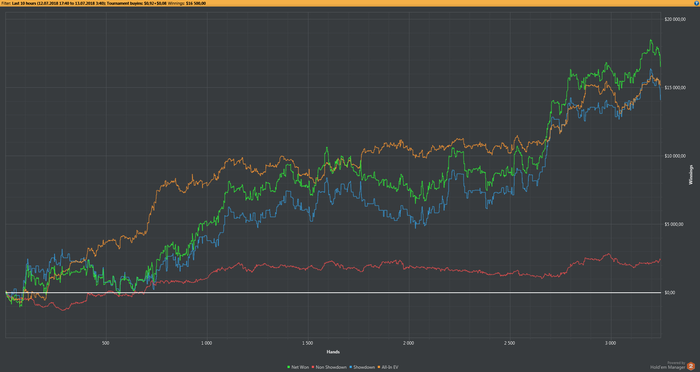This screenshot has width=700, height=372.
Task: Click the 2 000 hands x-axis tick label
Action: click(x=408, y=343)
